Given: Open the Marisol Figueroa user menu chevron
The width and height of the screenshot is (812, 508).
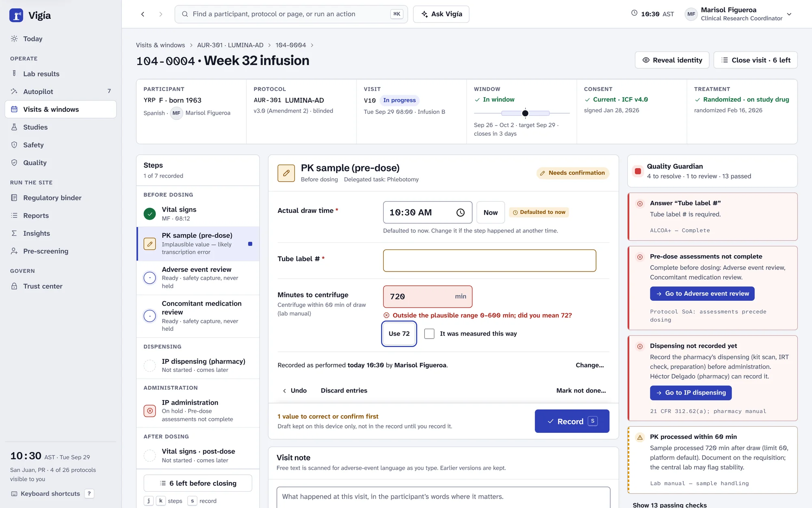Looking at the screenshot, I should [x=789, y=14].
